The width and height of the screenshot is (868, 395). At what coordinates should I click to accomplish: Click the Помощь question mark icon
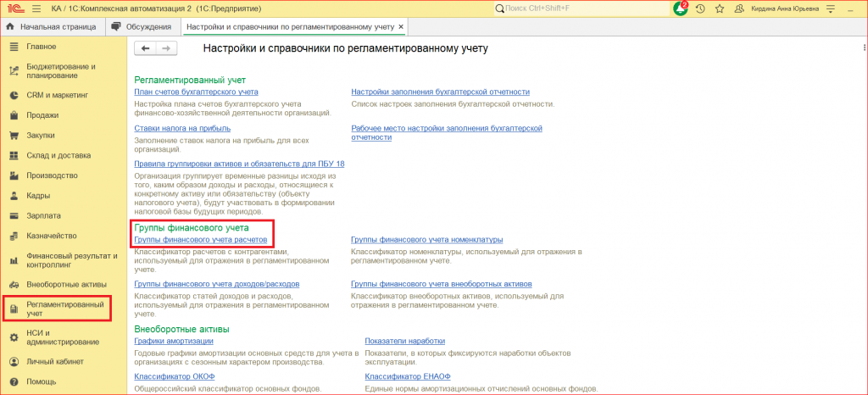tap(15, 381)
